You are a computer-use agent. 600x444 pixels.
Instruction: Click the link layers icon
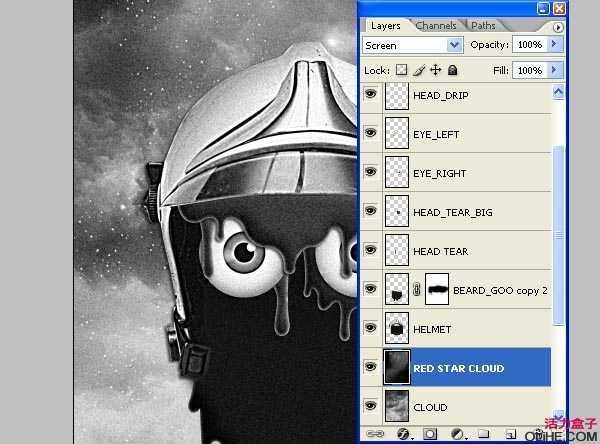click(373, 435)
